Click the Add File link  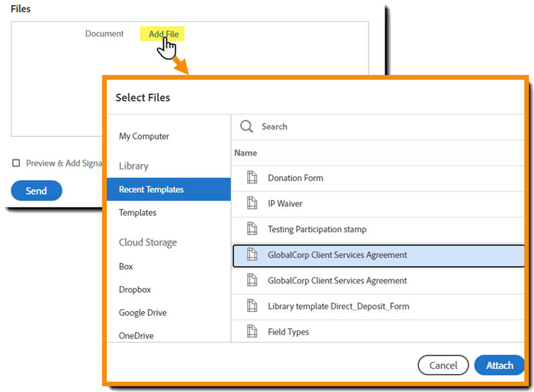pyautogui.click(x=162, y=33)
